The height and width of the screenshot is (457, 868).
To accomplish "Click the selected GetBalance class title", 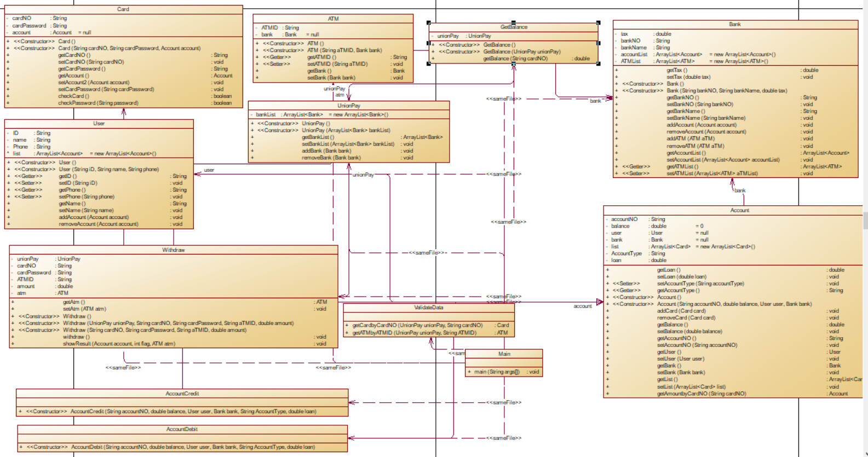I will click(513, 27).
